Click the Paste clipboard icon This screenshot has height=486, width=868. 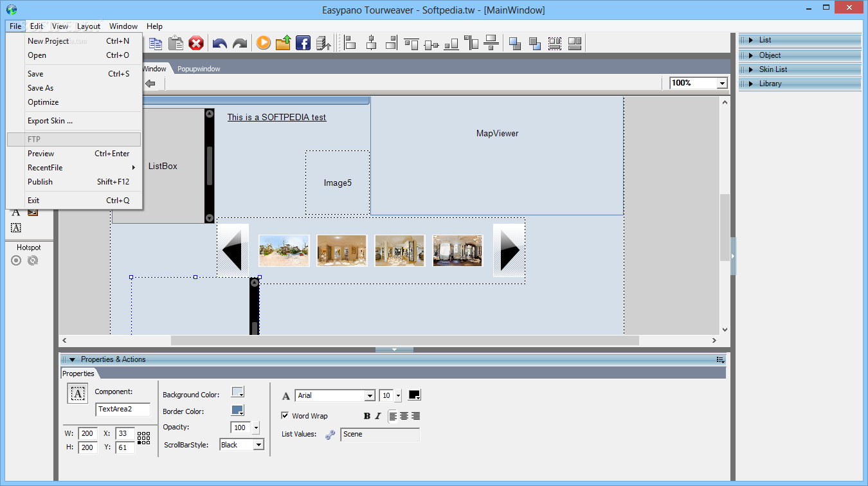point(176,43)
